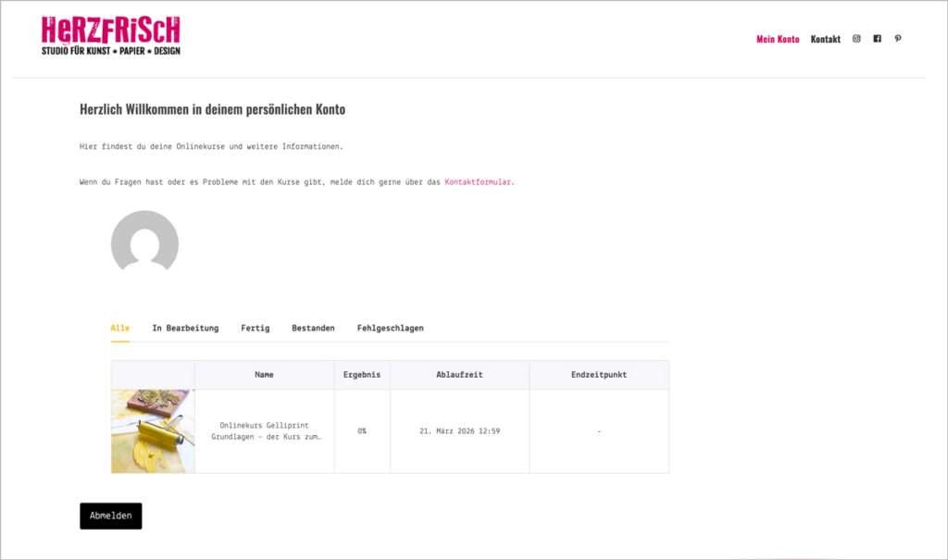Viewport: 948px width, 560px height.
Task: Click the Ergebnis column header
Action: click(x=362, y=375)
